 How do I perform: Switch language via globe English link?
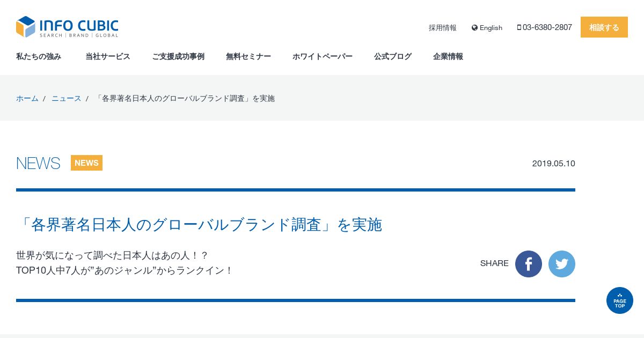487,28
